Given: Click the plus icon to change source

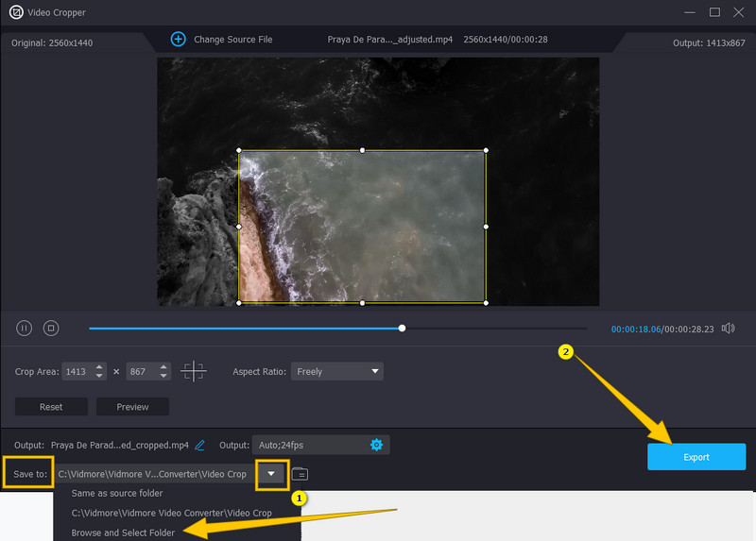Looking at the screenshot, I should click(179, 39).
